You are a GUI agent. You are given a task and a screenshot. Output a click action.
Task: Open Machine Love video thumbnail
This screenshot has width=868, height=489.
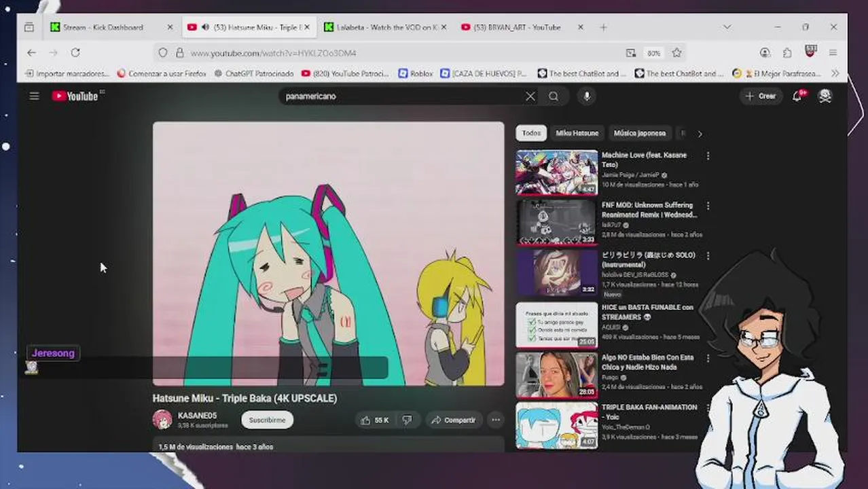point(556,173)
